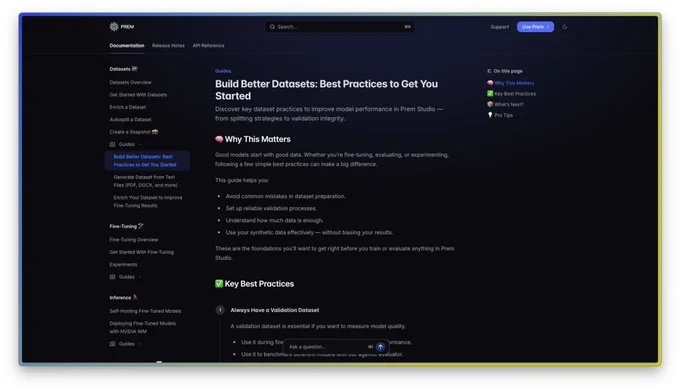680x391 pixels.
Task: Expand the Inference Guides group
Action: 140,344
